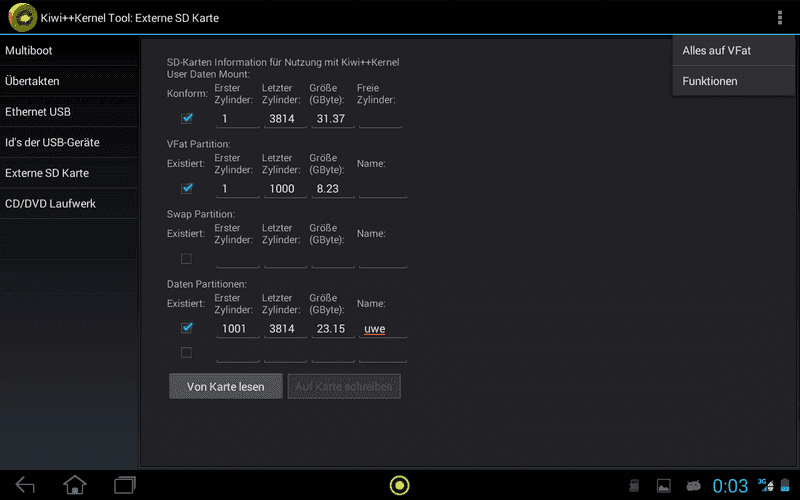Go to the Android home screen
Viewport: 800px width, 500px height.
pos(75,485)
